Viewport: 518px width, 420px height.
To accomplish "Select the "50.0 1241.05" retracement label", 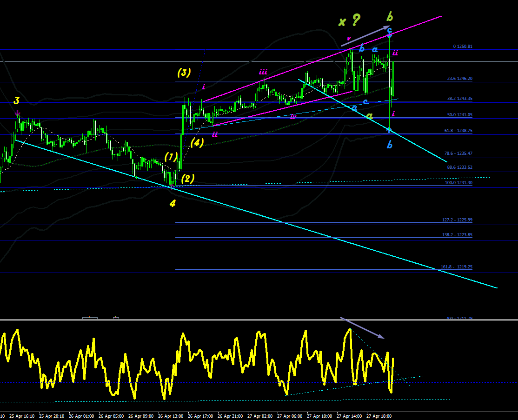I will [460, 115].
